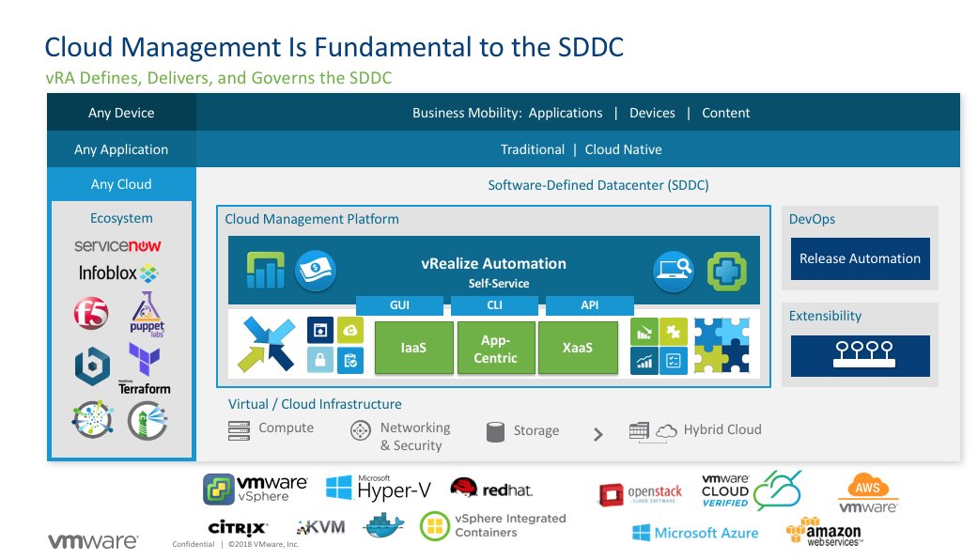Click the Extensibility connector diagram box
This screenshot has height=560, width=978.
click(x=860, y=355)
